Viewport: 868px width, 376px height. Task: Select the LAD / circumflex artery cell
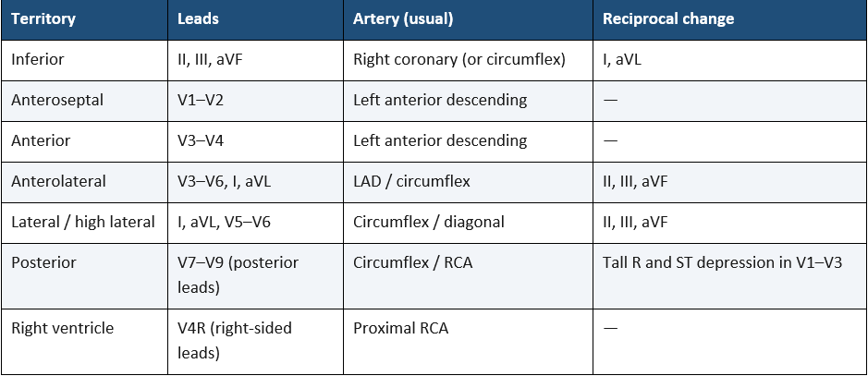pos(468,182)
